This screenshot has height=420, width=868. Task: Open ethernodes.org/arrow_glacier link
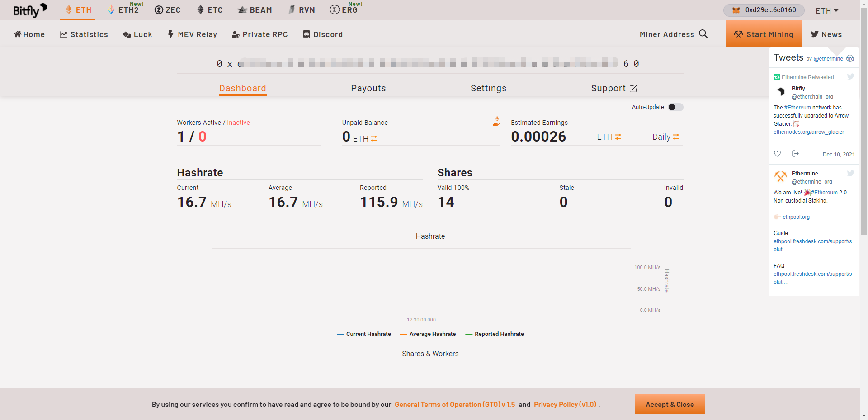pyautogui.click(x=809, y=132)
